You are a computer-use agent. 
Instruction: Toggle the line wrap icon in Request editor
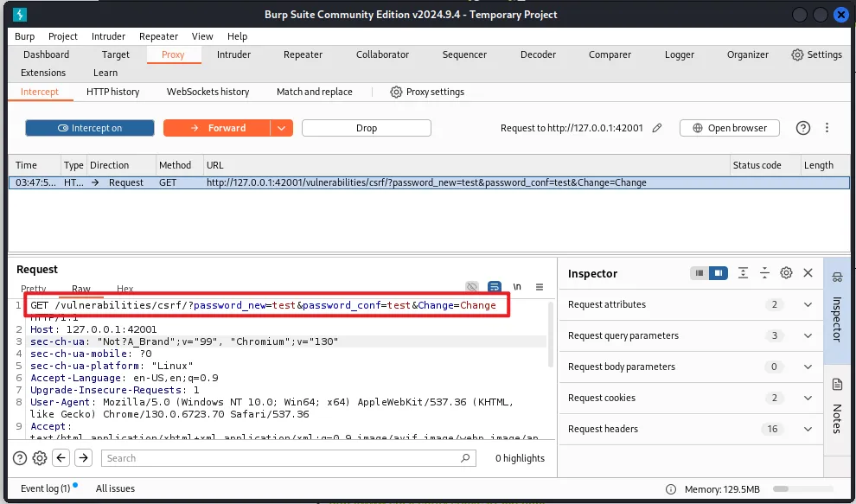click(495, 287)
